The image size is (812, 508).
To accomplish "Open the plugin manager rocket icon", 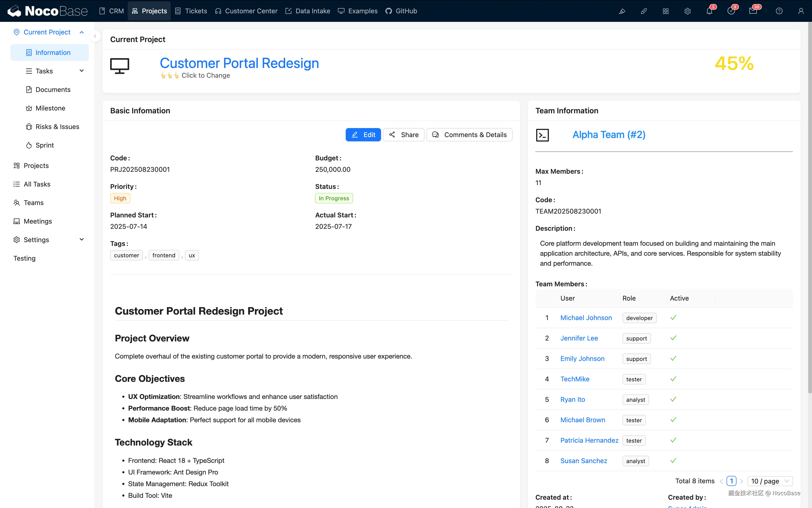I will (643, 11).
